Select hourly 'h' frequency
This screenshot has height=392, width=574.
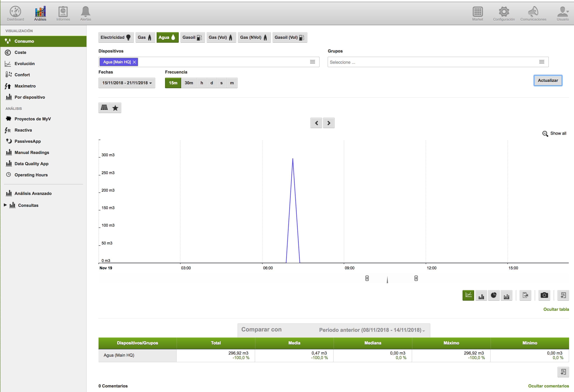(202, 83)
